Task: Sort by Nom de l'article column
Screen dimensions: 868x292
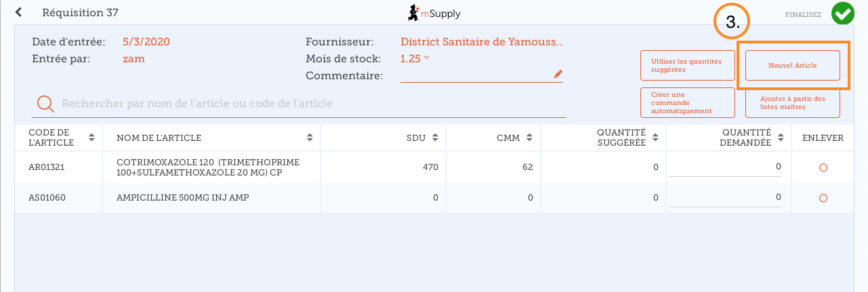Action: click(310, 138)
